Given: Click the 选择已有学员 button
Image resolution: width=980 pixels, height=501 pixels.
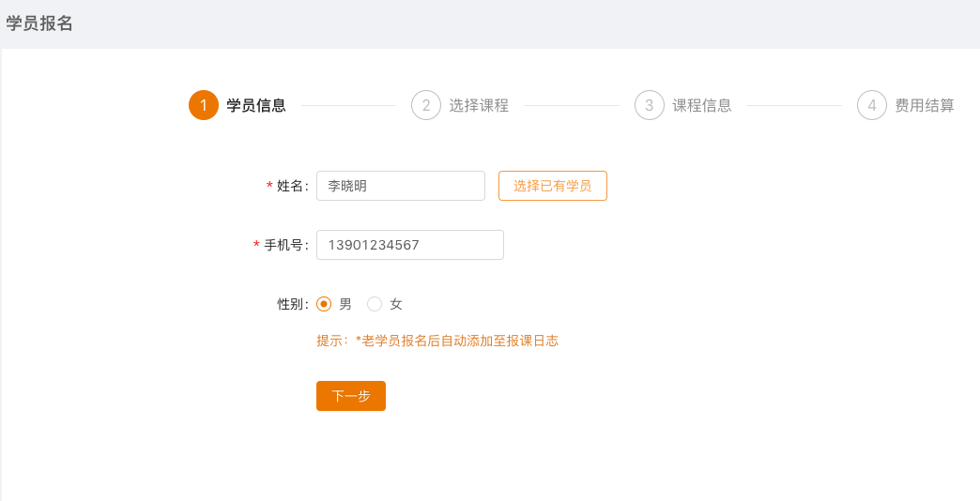Looking at the screenshot, I should [553, 186].
